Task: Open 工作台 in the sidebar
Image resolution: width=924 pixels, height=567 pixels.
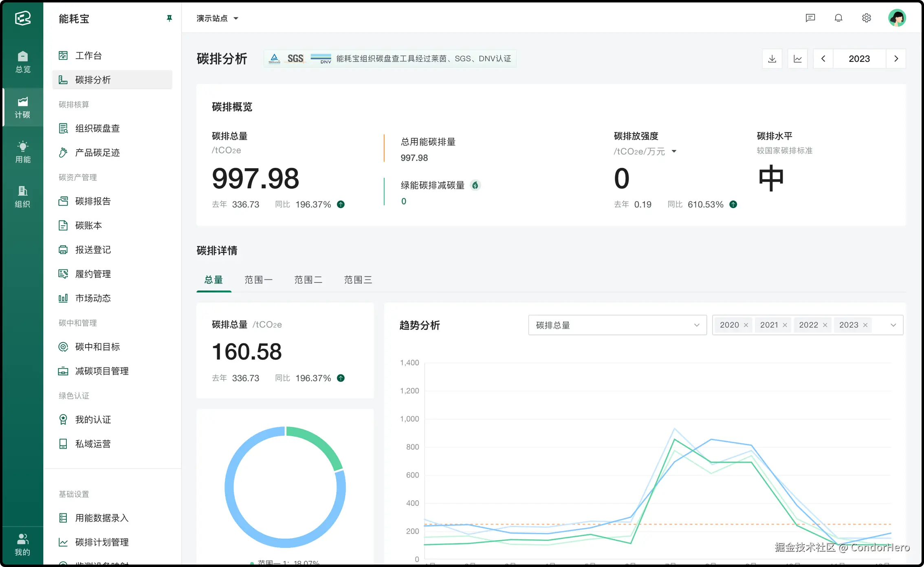Action: pos(112,55)
